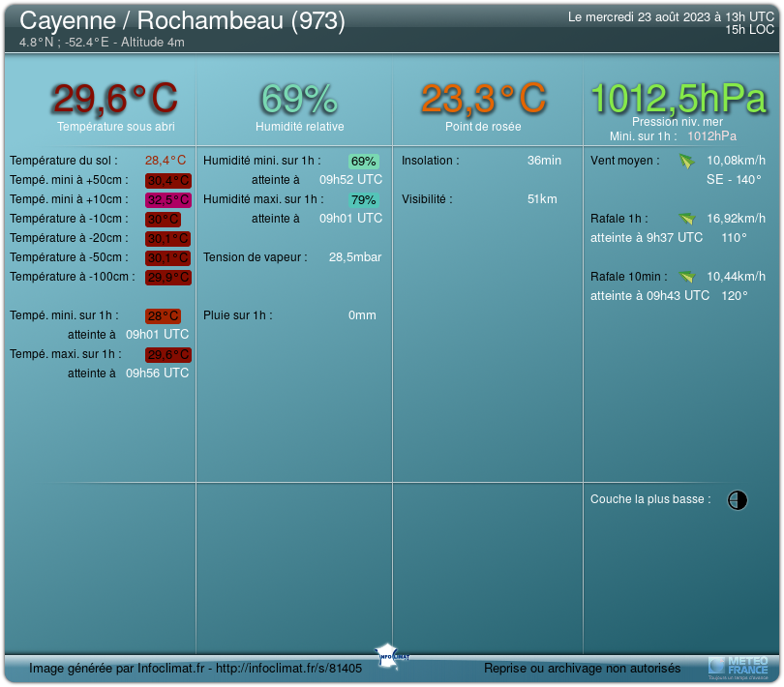Click the Pluie sur 1h 0mm value

(362, 315)
